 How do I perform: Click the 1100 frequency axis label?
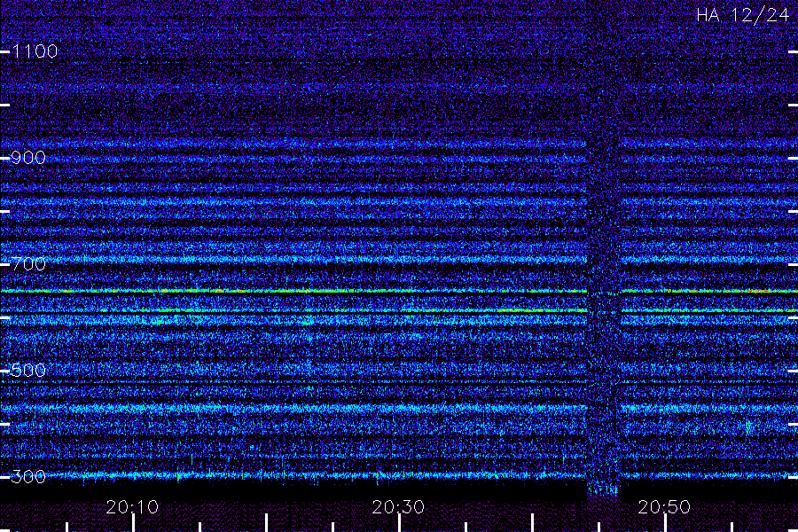point(35,51)
